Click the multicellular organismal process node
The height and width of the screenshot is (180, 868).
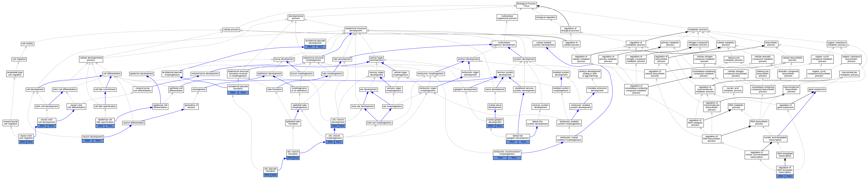[x=507, y=17]
